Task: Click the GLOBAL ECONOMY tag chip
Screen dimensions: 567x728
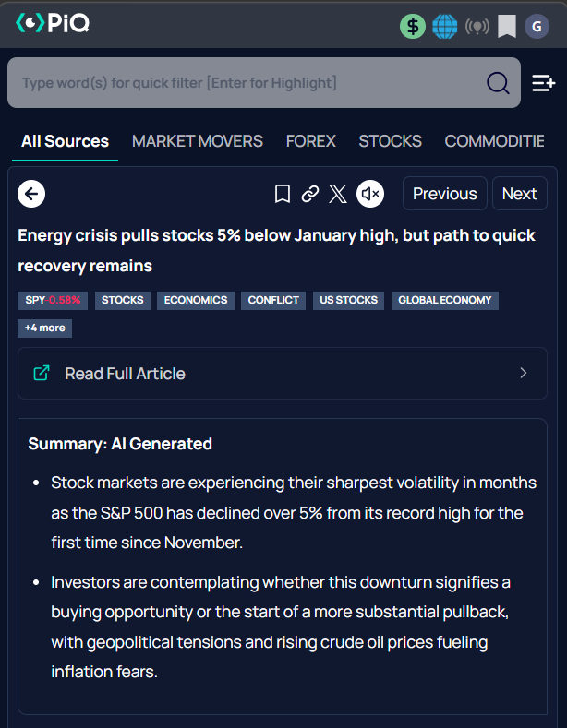Action: point(445,301)
